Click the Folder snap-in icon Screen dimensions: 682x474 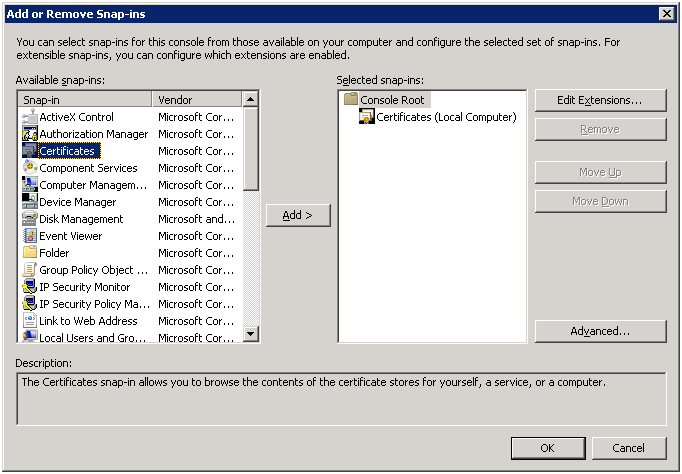tap(30, 252)
